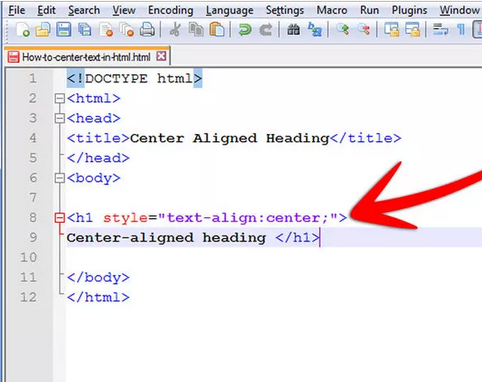Paste from clipboard toolbar icon
This screenshot has width=482, height=386.
click(217, 30)
